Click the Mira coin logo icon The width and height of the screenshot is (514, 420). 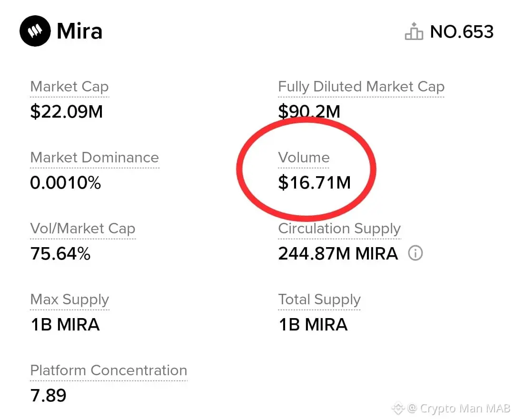pos(35,31)
